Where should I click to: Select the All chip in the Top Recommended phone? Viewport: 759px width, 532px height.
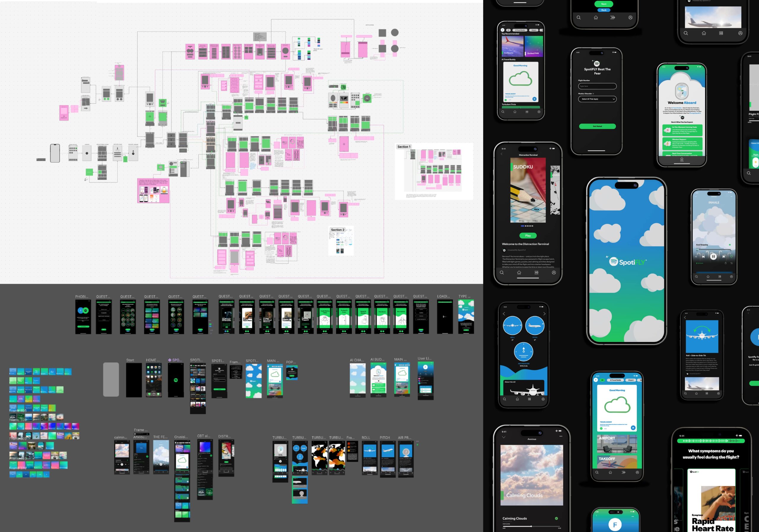point(508,30)
